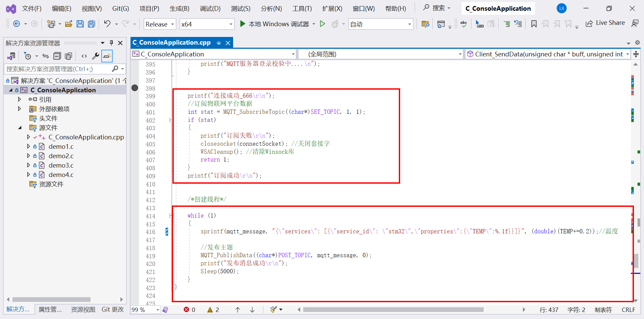Viewport: 644px width, 319px height.
Task: Toggle a bookmark on the current line
Action: [534, 24]
